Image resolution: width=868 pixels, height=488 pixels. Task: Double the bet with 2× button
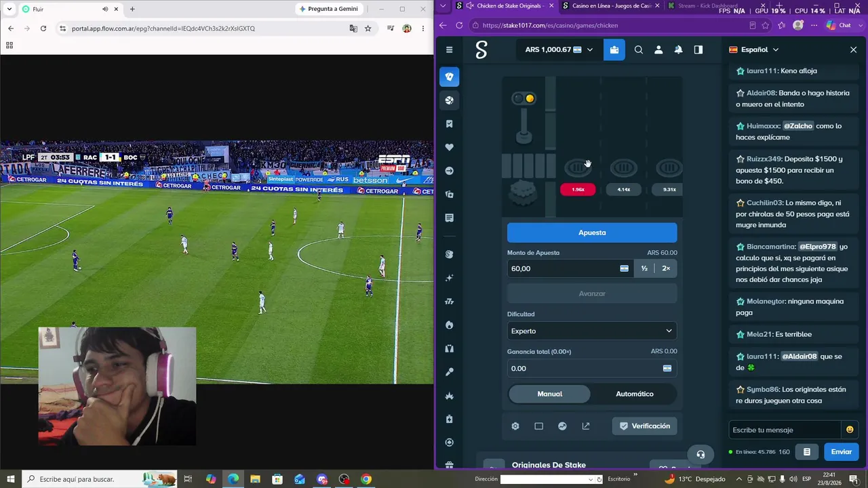click(666, 268)
